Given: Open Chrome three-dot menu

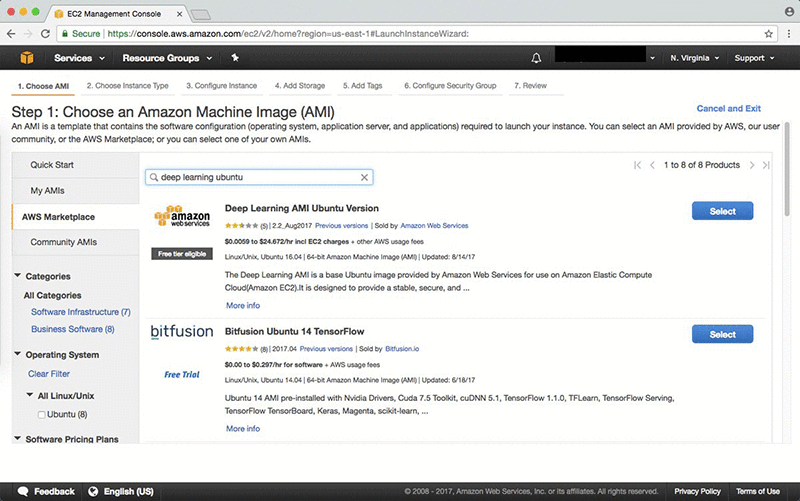Looking at the screenshot, I should [x=789, y=34].
